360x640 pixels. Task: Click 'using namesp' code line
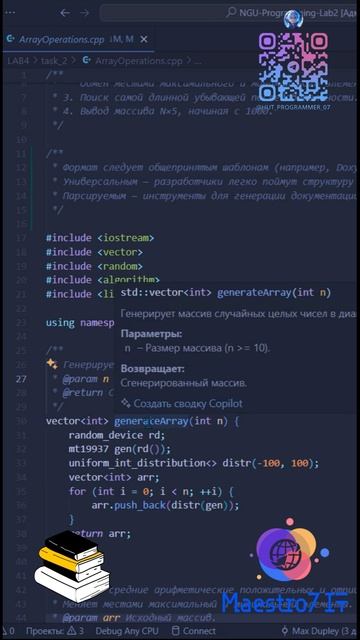pos(80,323)
